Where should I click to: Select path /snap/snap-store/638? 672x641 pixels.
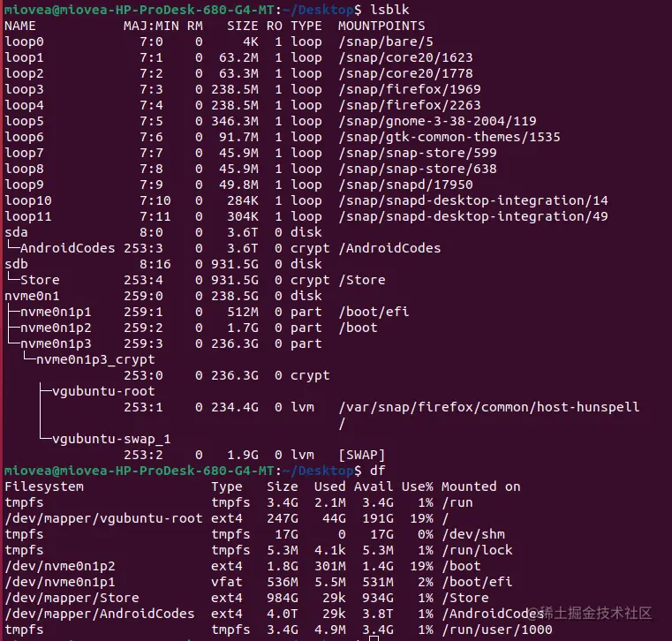click(x=418, y=169)
